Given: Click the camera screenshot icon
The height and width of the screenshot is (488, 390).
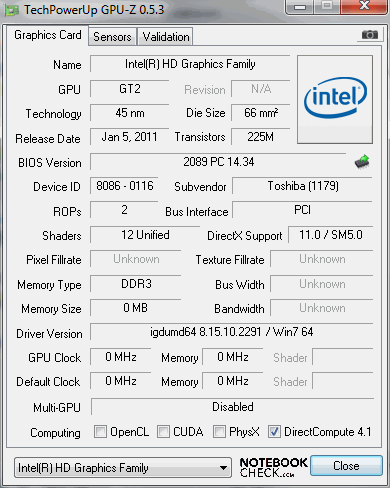Looking at the screenshot, I should (370, 35).
